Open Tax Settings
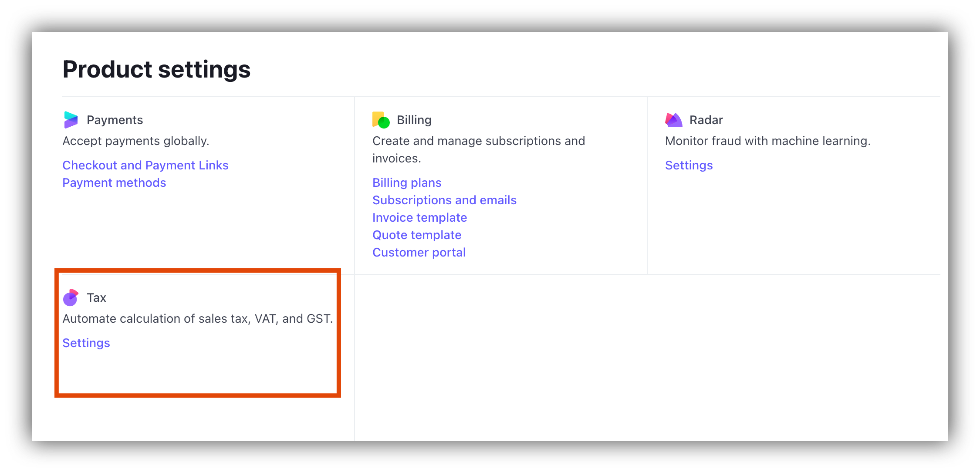Viewport: 980px width, 473px height. (86, 343)
